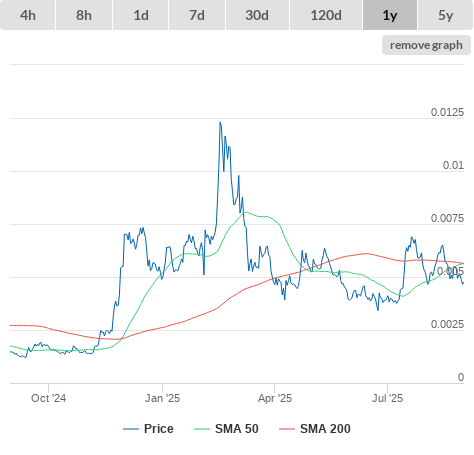Click the Oct '24 axis label

48,398
